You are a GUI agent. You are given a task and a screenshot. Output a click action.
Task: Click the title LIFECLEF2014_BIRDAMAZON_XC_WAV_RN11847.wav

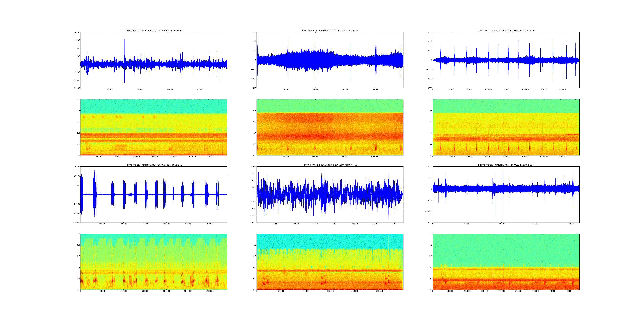coord(153,165)
